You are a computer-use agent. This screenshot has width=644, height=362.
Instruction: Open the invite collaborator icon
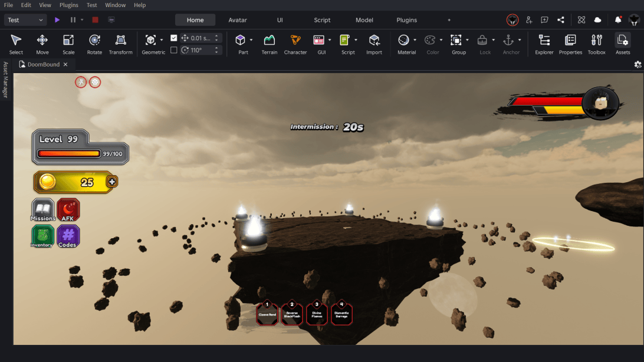(529, 19)
